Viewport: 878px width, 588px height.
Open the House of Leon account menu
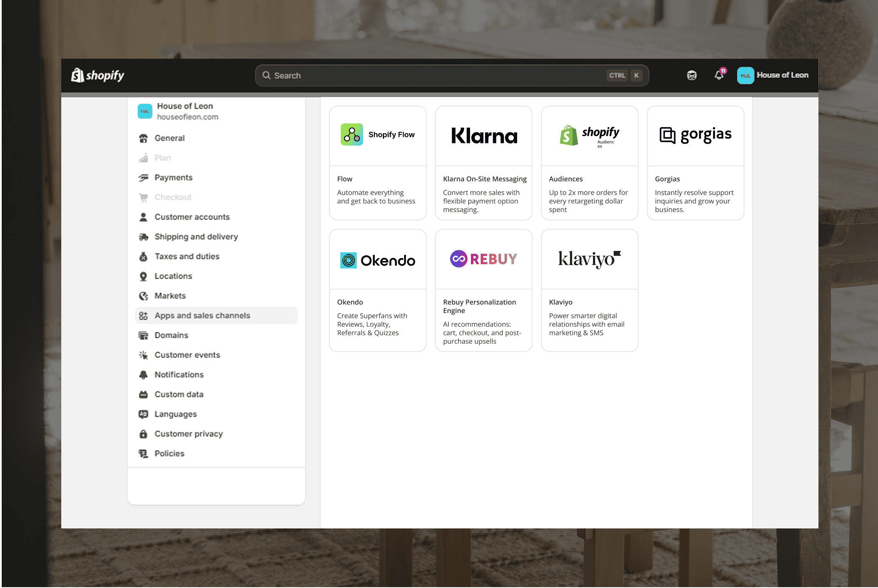coord(773,75)
